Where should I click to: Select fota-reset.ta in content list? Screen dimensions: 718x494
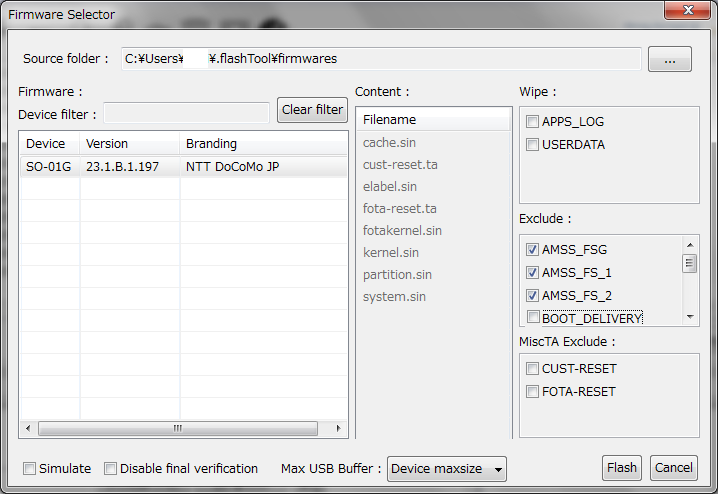click(x=400, y=209)
